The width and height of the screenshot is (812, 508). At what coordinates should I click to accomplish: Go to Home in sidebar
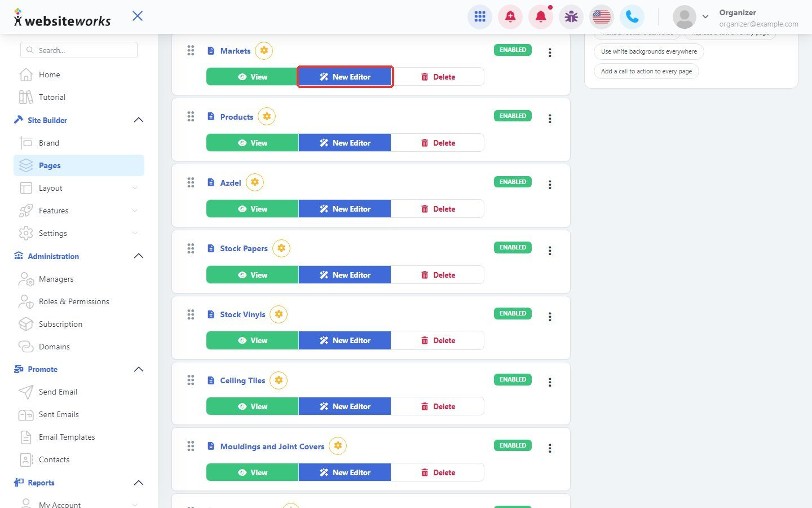pyautogui.click(x=79, y=75)
